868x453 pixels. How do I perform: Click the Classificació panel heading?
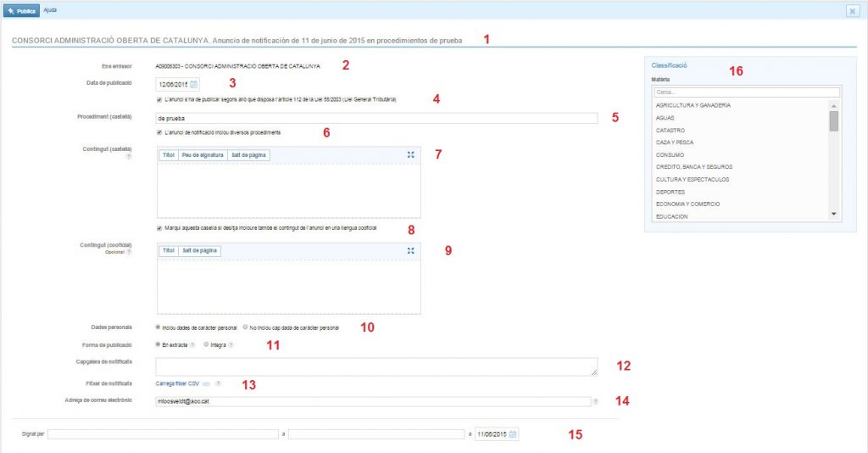(669, 65)
